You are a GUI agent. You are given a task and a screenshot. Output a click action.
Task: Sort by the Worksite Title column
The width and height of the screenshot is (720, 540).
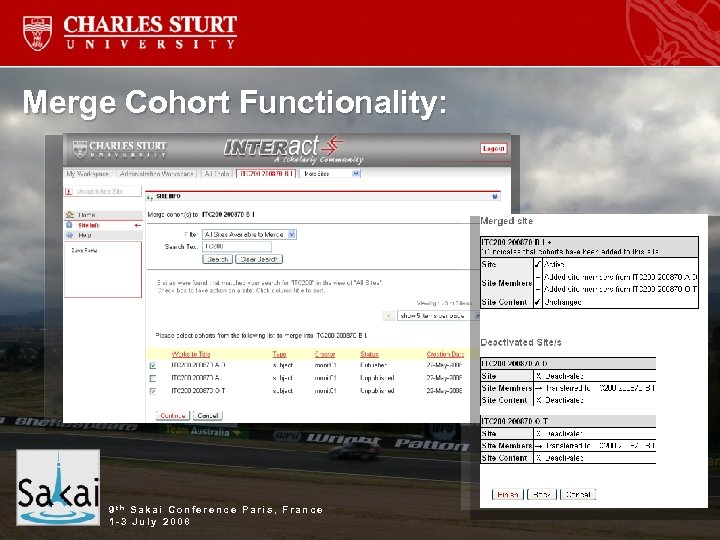click(191, 354)
